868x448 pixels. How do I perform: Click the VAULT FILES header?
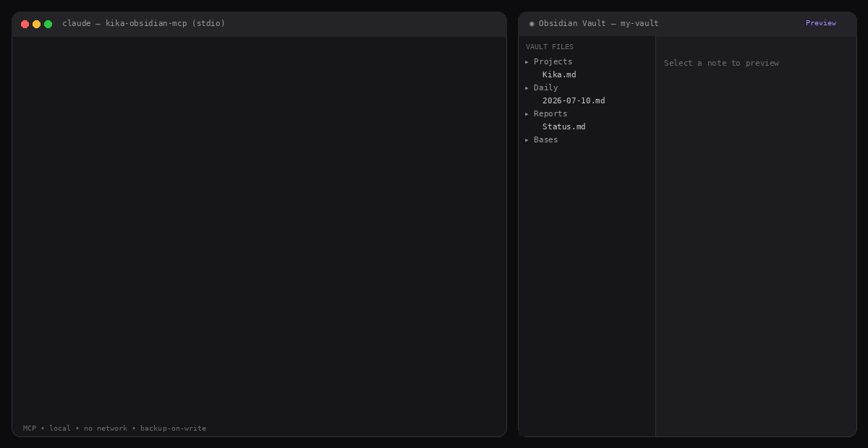pos(550,47)
